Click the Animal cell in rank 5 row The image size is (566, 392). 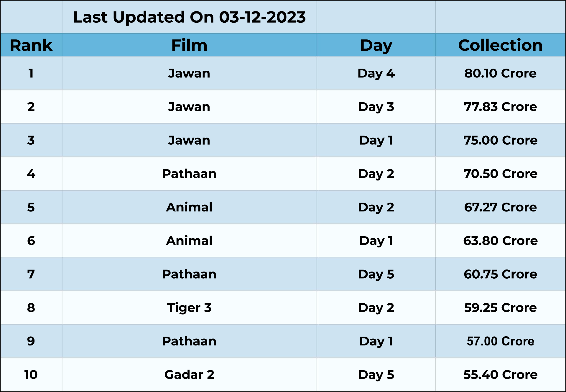(x=189, y=207)
